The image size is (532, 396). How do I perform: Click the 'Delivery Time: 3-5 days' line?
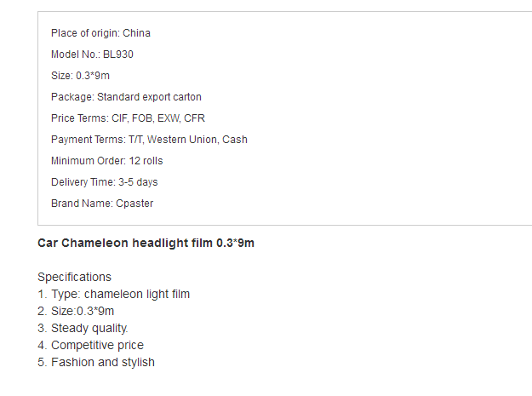coord(105,182)
